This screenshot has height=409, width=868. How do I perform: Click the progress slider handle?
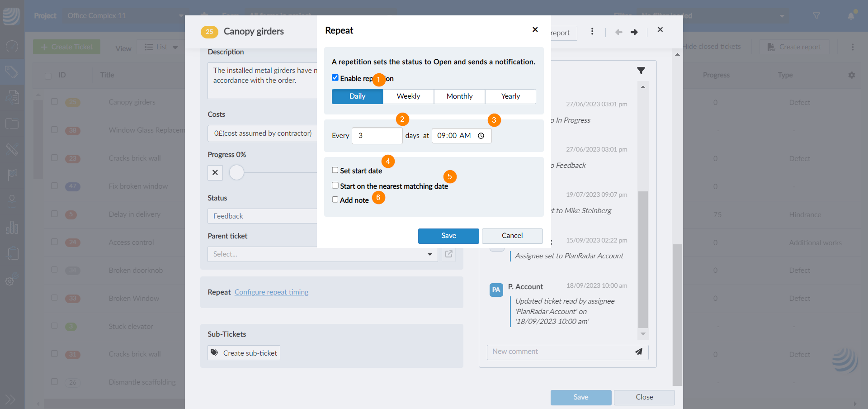pos(236,172)
